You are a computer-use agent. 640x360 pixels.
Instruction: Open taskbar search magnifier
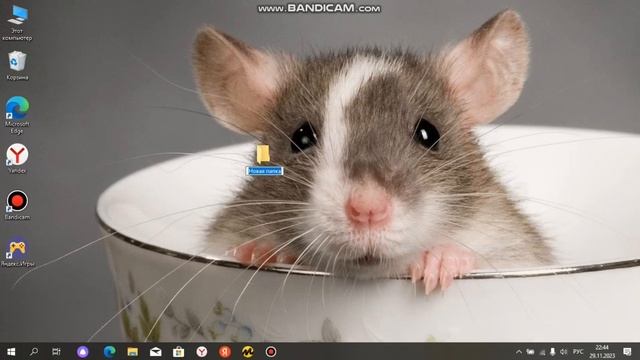pos(34,351)
